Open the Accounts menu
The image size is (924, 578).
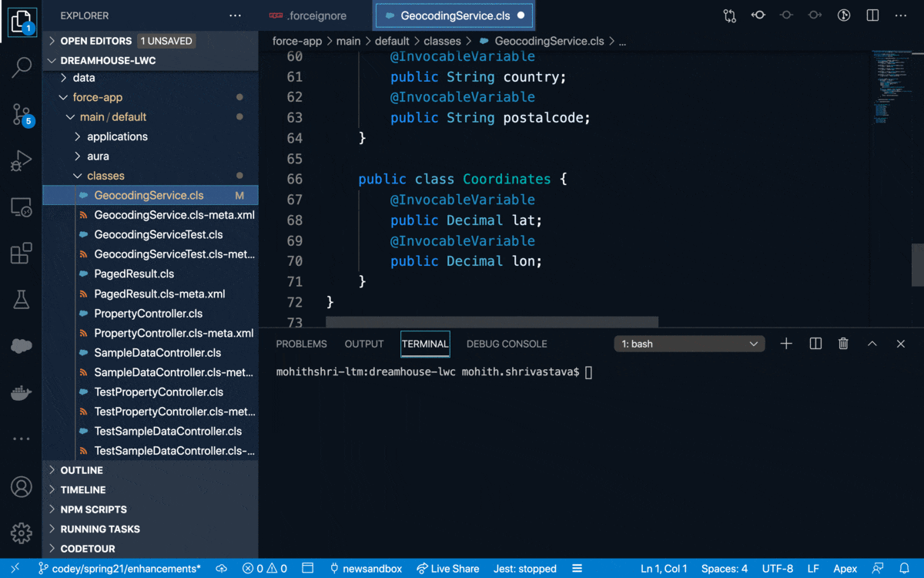point(22,487)
